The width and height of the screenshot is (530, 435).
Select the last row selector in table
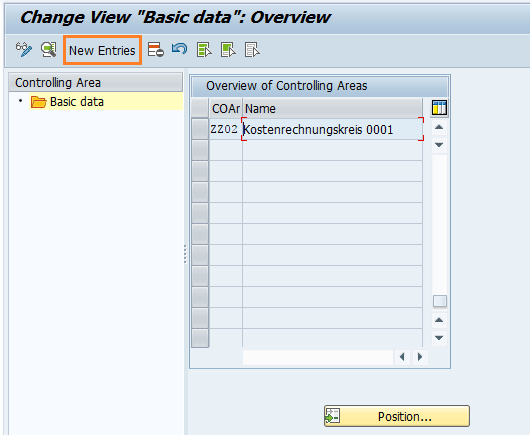click(x=200, y=338)
